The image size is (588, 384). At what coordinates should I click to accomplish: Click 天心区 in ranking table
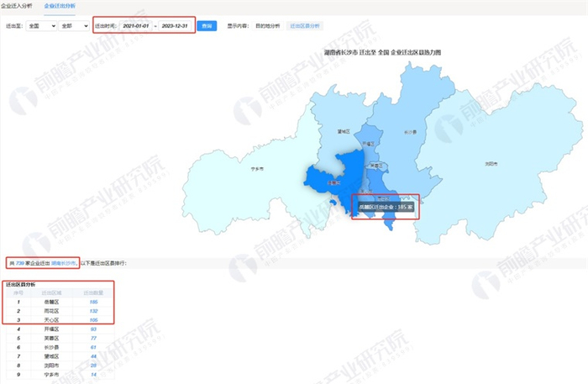coord(51,320)
